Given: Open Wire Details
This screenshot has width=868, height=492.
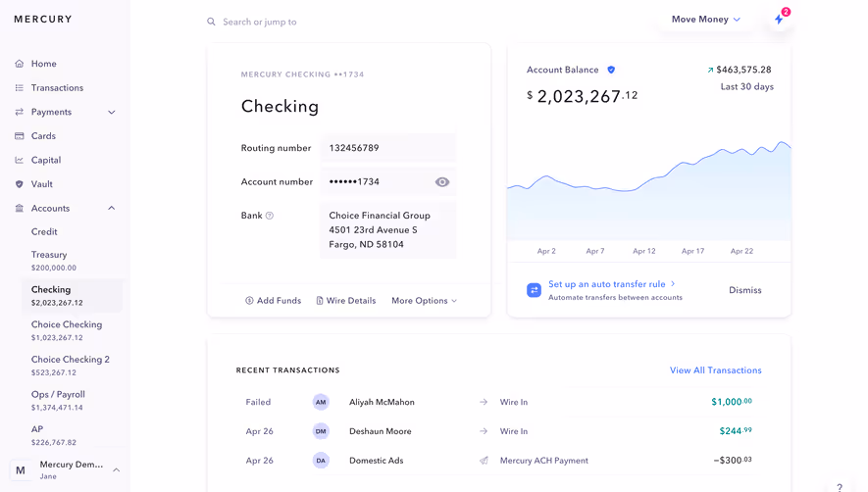Looking at the screenshot, I should [x=346, y=301].
